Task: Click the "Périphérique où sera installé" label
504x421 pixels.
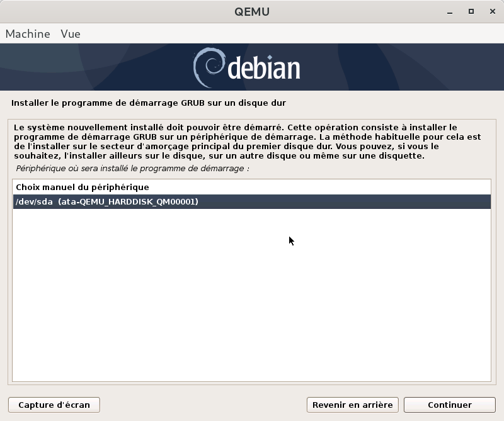Action: (x=132, y=169)
